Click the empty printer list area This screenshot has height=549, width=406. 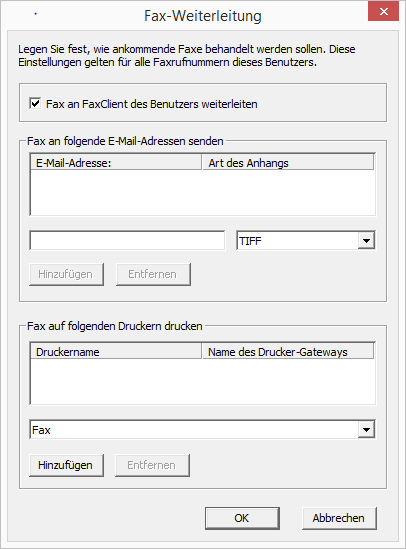203,381
